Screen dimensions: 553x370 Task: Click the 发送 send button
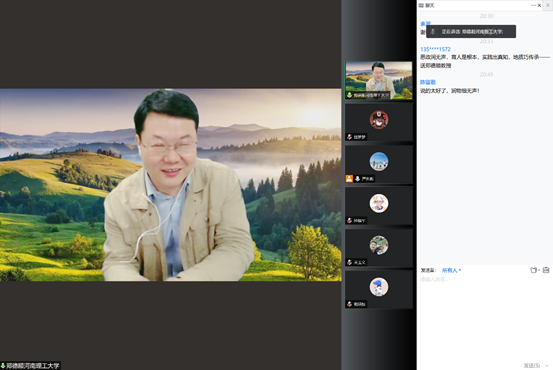click(531, 365)
